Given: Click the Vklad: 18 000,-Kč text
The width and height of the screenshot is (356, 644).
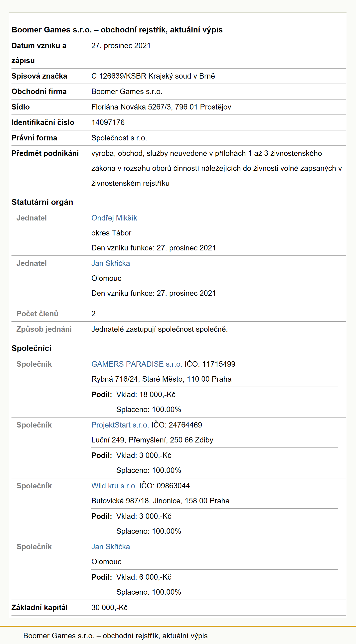Looking at the screenshot, I should (x=146, y=395).
